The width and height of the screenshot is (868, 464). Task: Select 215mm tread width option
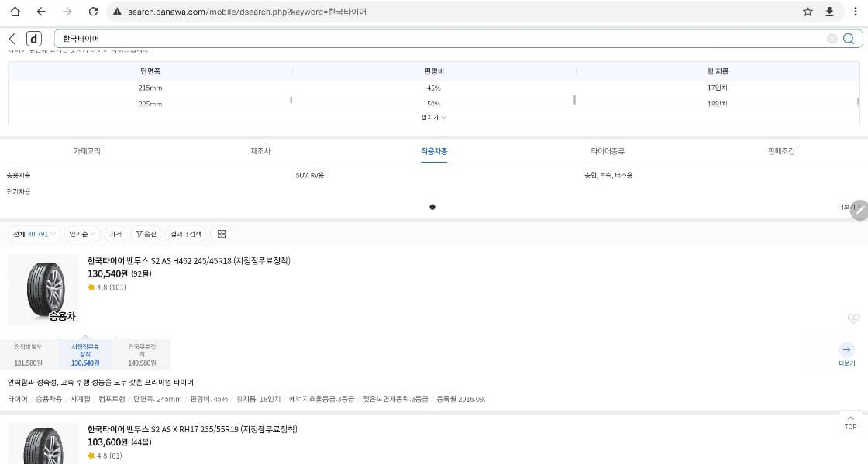pos(150,88)
